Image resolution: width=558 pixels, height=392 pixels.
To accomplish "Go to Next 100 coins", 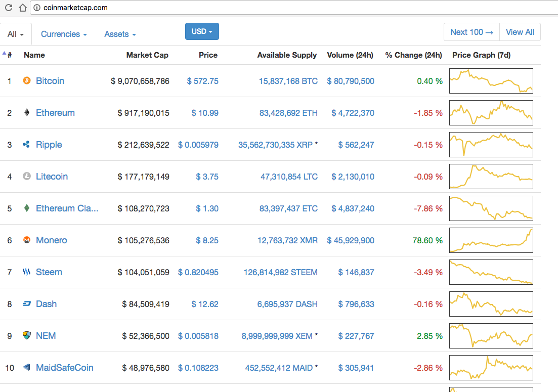I will [x=472, y=32].
